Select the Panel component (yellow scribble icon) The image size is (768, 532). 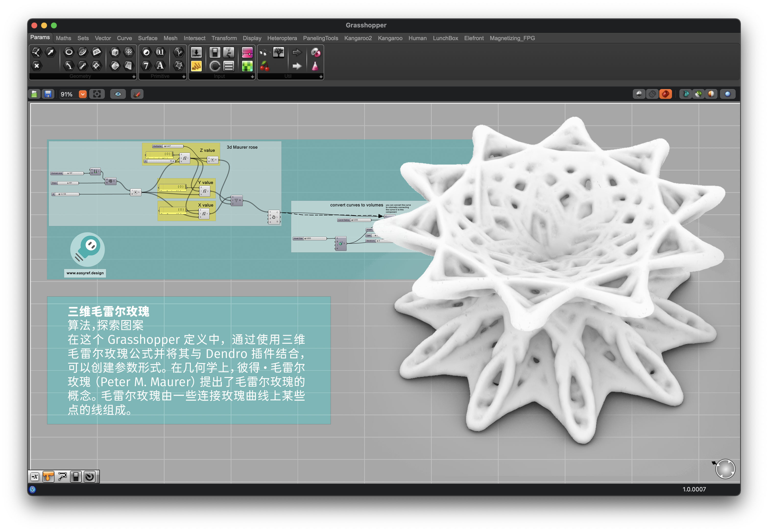pyautogui.click(x=196, y=66)
